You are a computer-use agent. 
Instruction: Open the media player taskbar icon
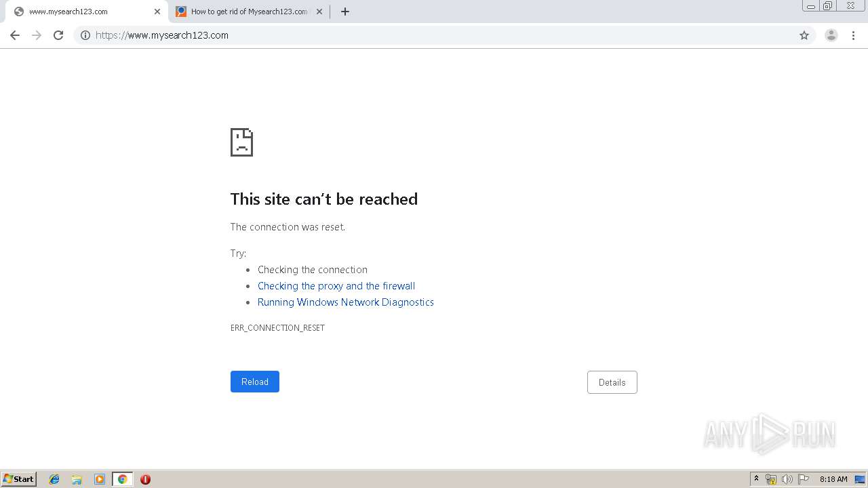click(x=100, y=479)
